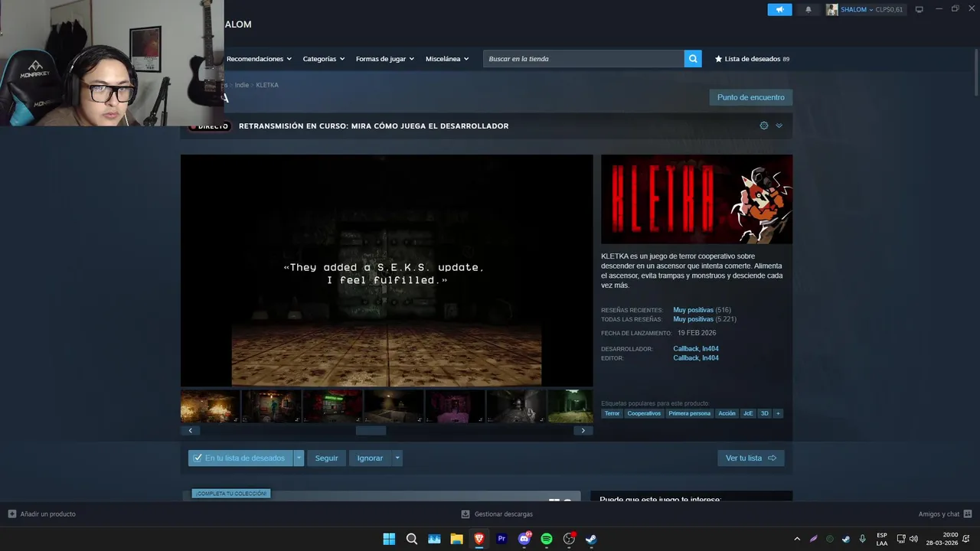Image resolution: width=980 pixels, height=551 pixels.
Task: Click the KLETKA header capsule image
Action: [697, 199]
